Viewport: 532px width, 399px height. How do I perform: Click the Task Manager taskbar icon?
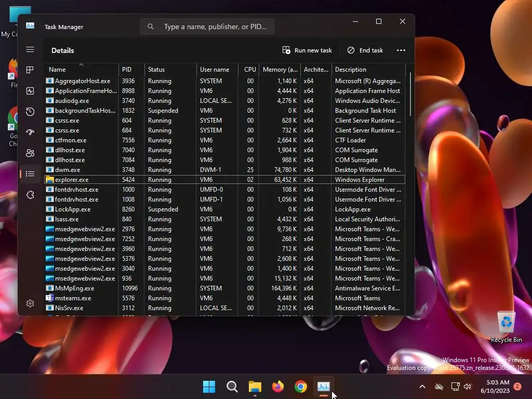(324, 387)
